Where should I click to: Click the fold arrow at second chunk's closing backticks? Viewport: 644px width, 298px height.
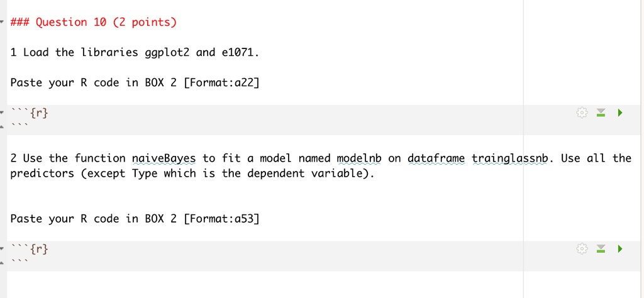pos(1,263)
